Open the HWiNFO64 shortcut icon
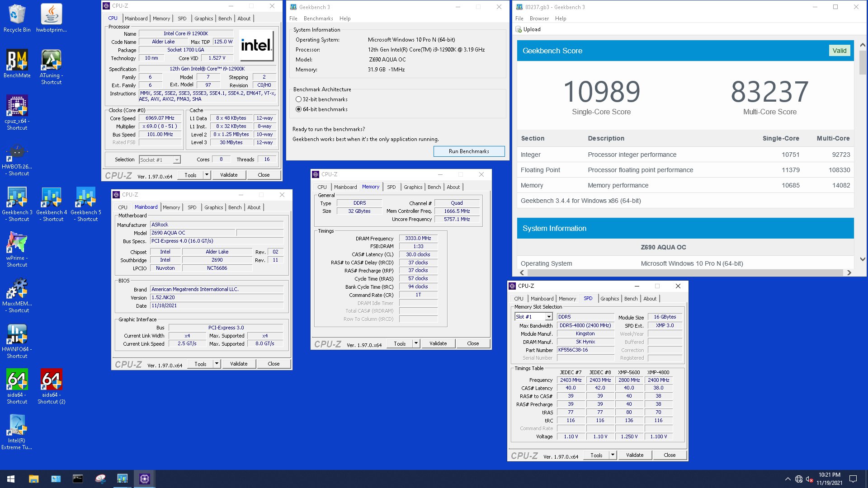This screenshot has width=868, height=488. pyautogui.click(x=17, y=335)
